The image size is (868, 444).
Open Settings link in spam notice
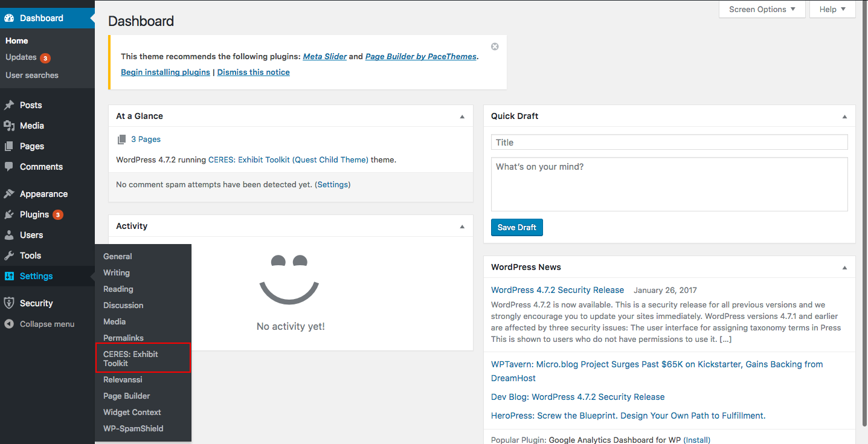click(333, 184)
